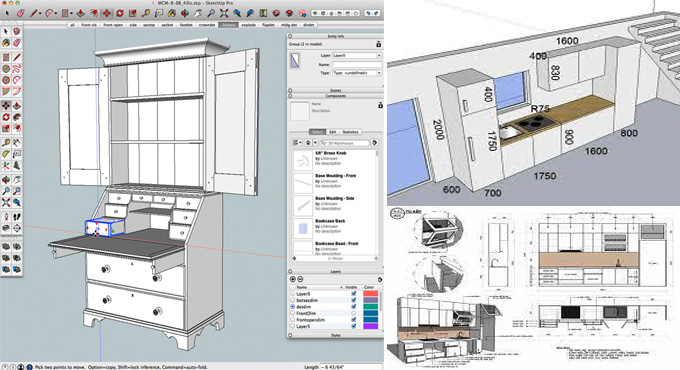
Task: Click the Components details arrow beside search
Action: coord(375,143)
